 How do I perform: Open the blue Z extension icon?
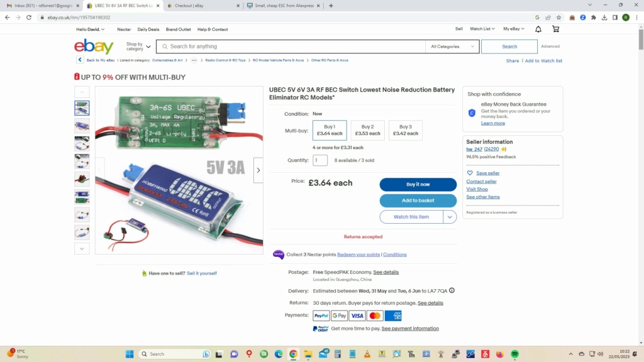(583, 18)
